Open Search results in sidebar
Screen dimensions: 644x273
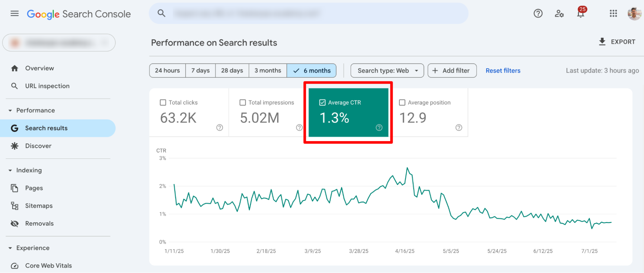coord(58,128)
